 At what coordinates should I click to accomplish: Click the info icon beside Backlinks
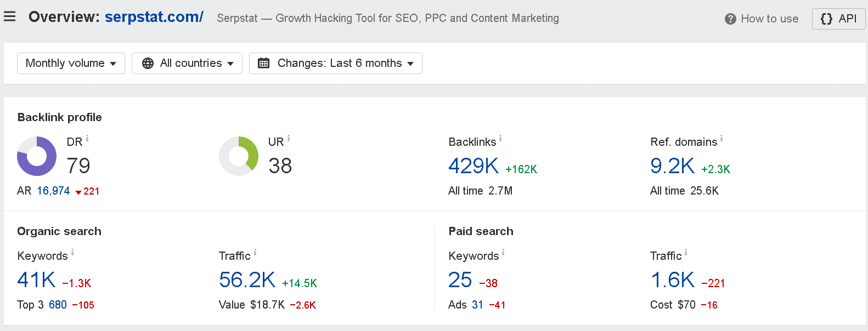(x=500, y=139)
